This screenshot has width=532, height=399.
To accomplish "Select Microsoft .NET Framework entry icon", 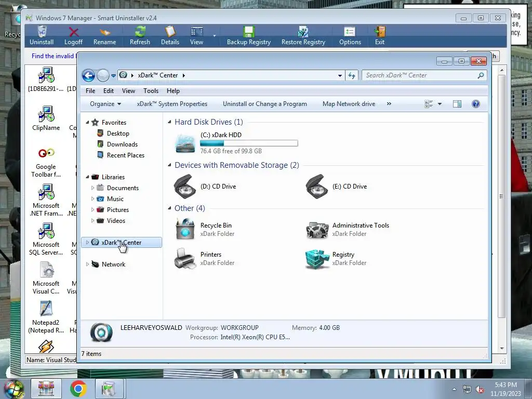I will coord(46,192).
